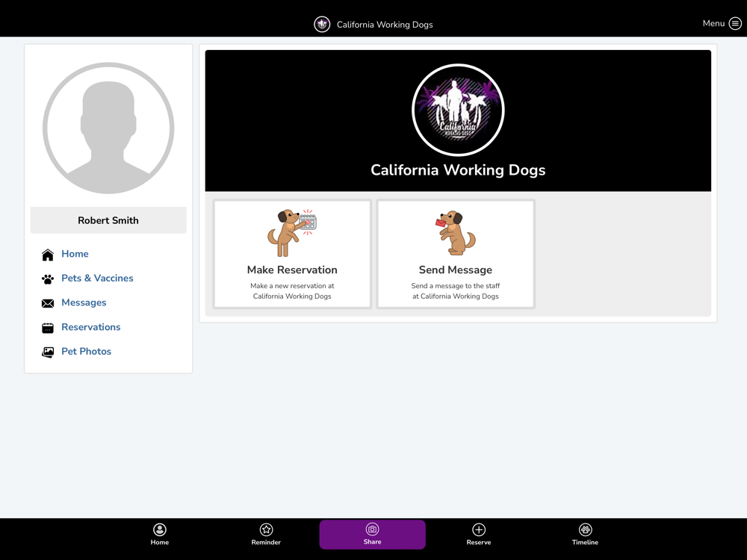747x560 pixels.
Task: Click the California Working Dogs header title text
Action: pos(385,25)
